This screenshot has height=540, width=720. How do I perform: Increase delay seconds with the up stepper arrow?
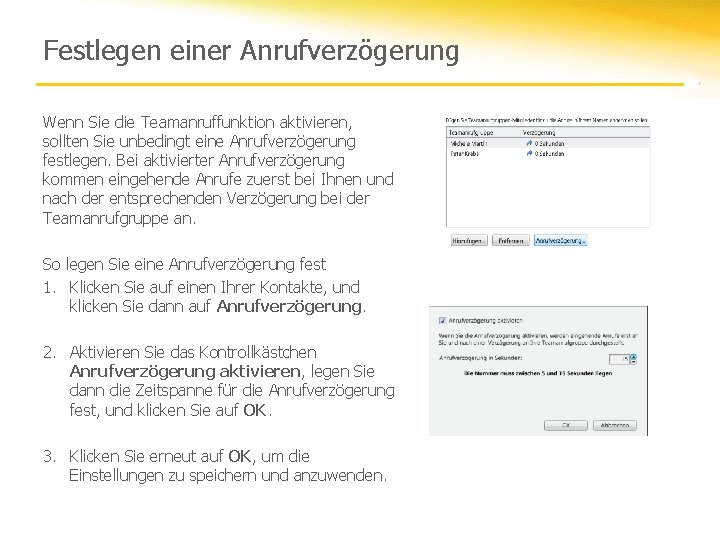click(x=634, y=356)
